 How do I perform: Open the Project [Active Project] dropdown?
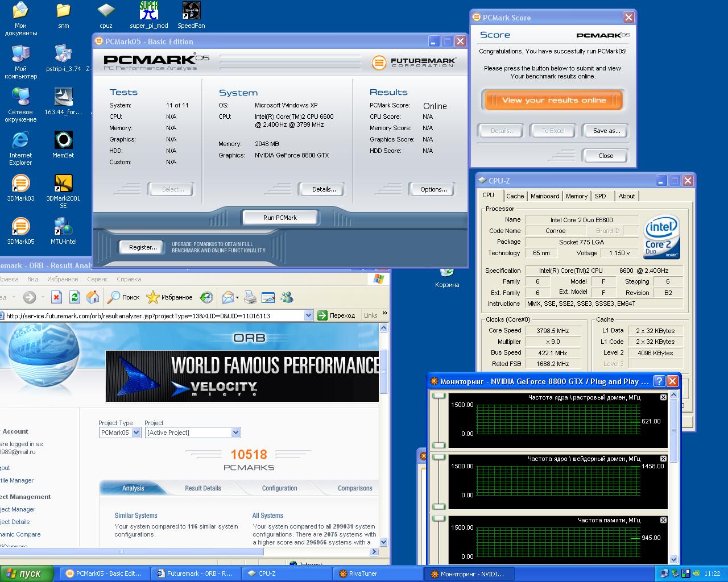[x=236, y=433]
